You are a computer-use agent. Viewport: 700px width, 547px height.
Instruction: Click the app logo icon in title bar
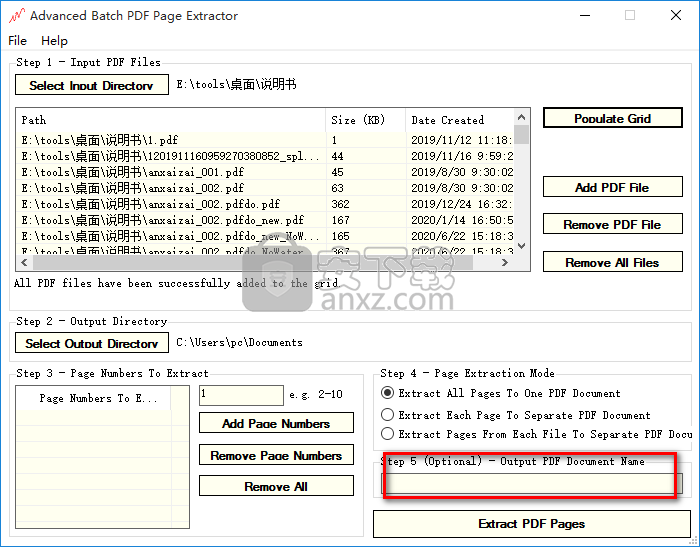[17, 16]
